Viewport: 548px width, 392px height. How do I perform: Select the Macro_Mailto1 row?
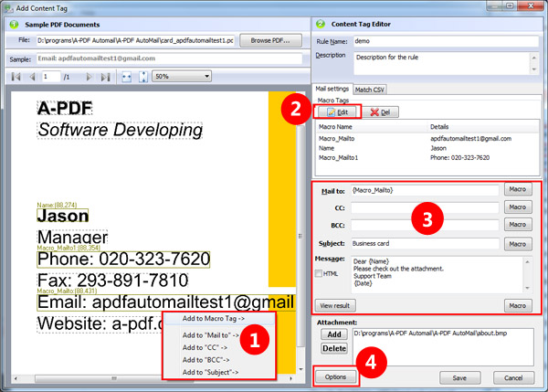coord(427,158)
